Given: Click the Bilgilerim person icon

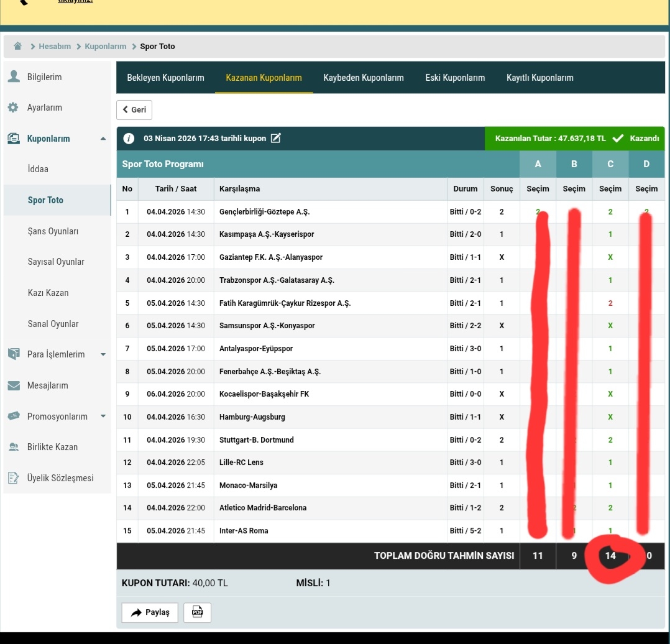Looking at the screenshot, I should [13, 76].
